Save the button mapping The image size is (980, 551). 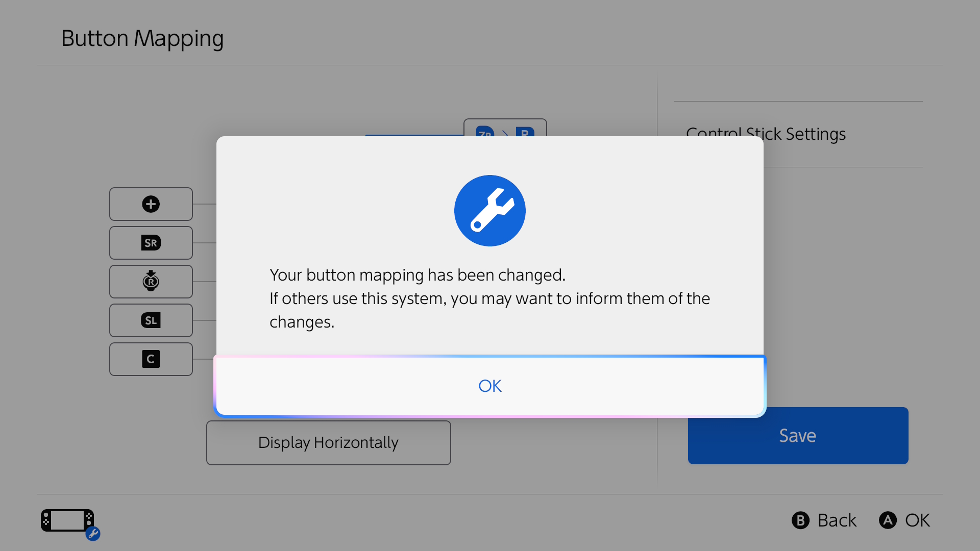coord(798,436)
